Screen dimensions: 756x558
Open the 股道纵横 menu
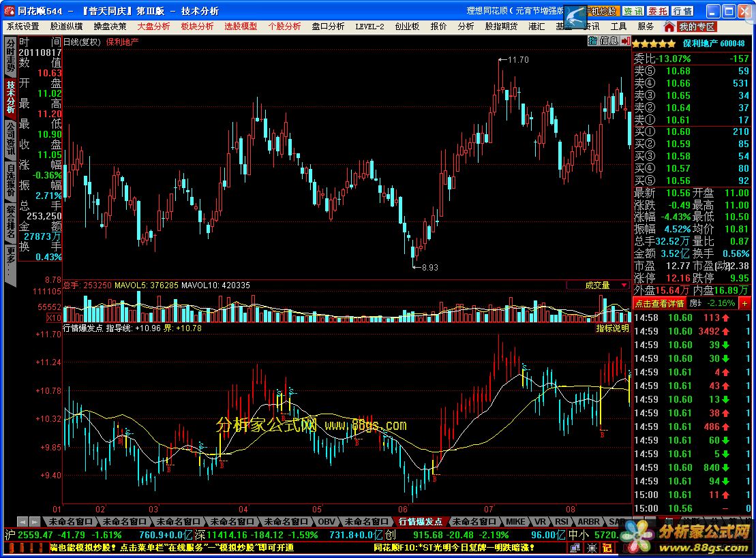(x=67, y=27)
